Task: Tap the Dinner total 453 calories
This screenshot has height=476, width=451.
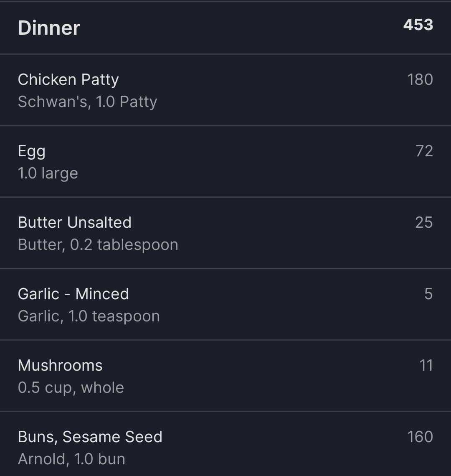Action: [418, 25]
